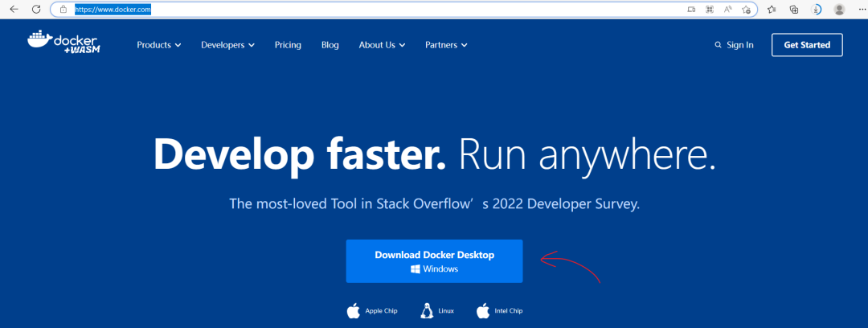
Task: Click the Sign In link
Action: (740, 45)
